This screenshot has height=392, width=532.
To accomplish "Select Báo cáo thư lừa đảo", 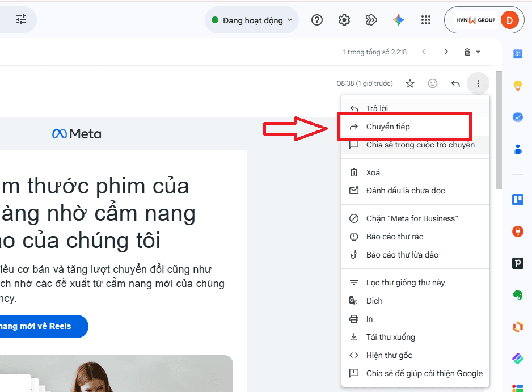I will point(415,255).
